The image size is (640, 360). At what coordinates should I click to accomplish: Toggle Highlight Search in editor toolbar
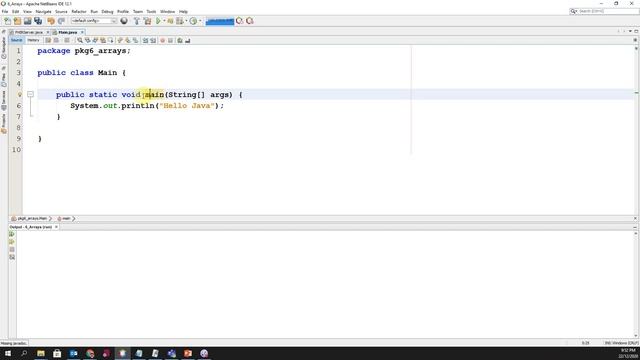[x=103, y=40]
